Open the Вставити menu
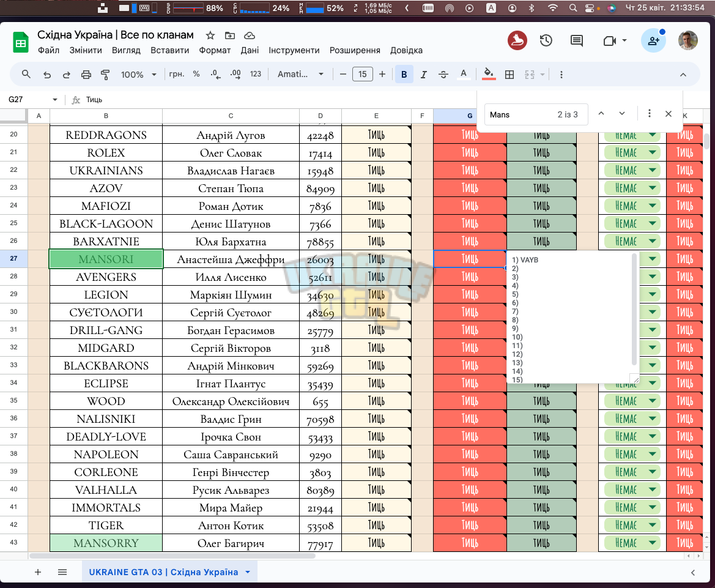Screen dimensions: 715x588 pyautogui.click(x=169, y=50)
